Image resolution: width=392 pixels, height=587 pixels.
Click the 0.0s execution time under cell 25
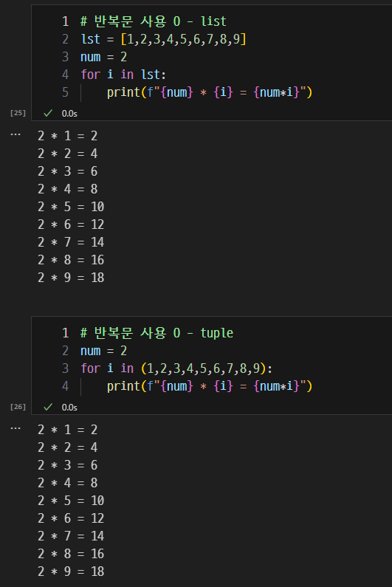pos(69,114)
